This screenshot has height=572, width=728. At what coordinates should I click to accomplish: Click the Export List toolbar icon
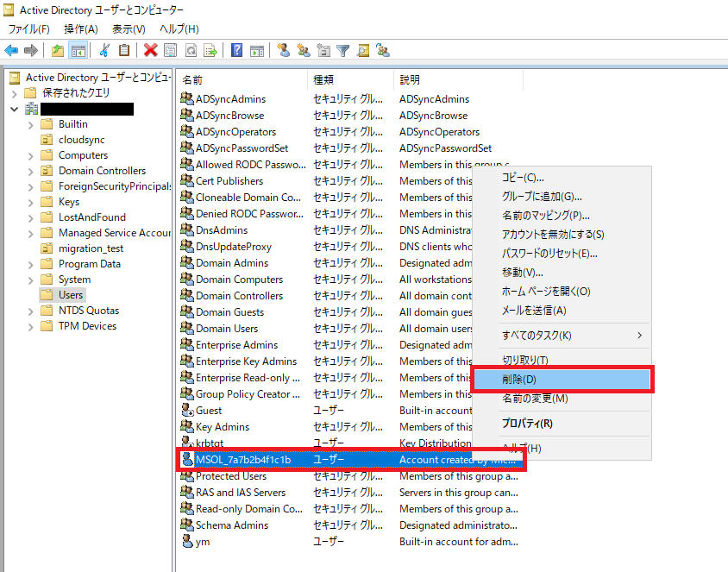[210, 50]
